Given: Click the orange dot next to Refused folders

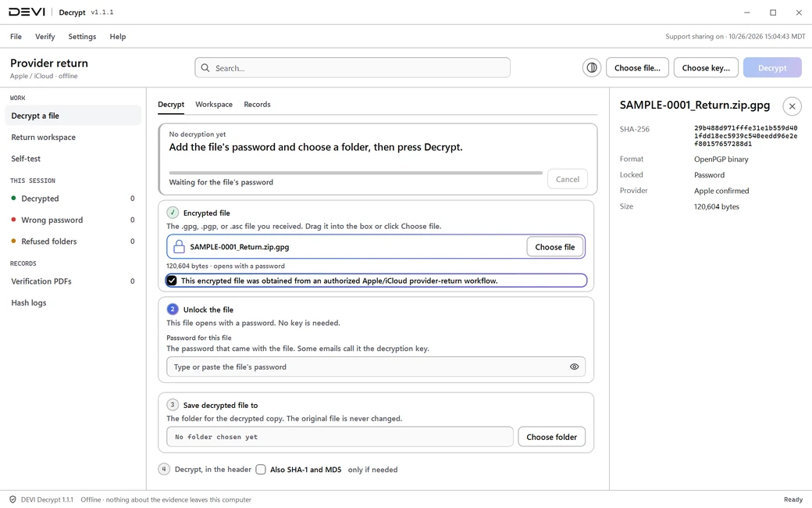Looking at the screenshot, I should coord(13,241).
